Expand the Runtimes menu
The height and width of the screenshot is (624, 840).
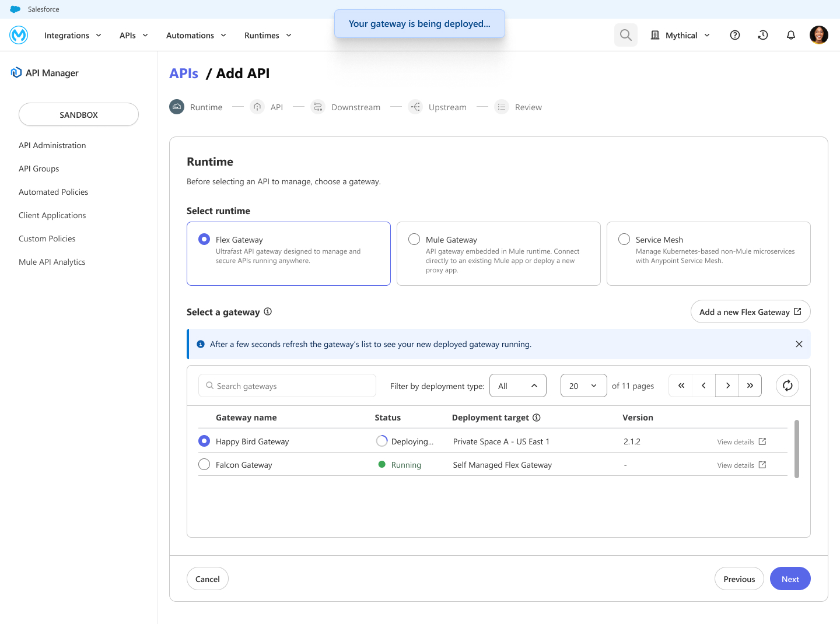(x=268, y=35)
